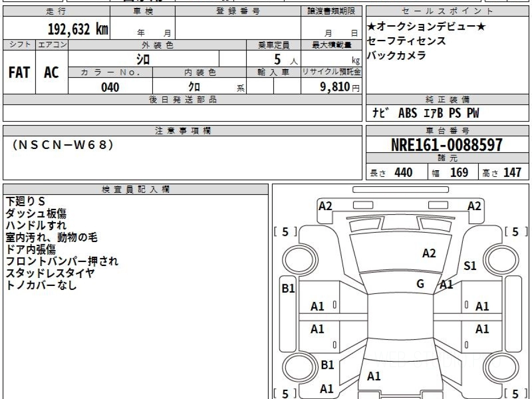Viewport: 532px width, 399px height.
Task: Select the height value 147
Action: click(x=512, y=172)
